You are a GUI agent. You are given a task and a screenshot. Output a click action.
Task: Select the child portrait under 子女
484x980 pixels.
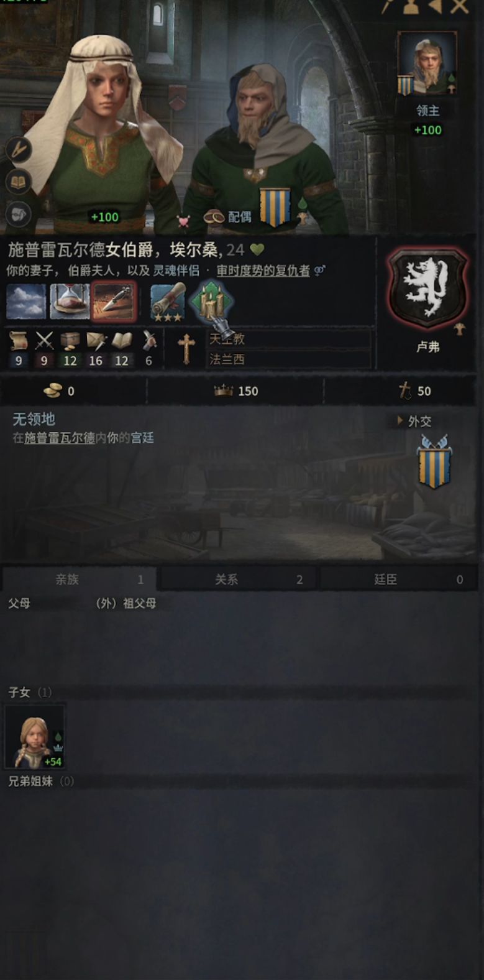[35, 737]
